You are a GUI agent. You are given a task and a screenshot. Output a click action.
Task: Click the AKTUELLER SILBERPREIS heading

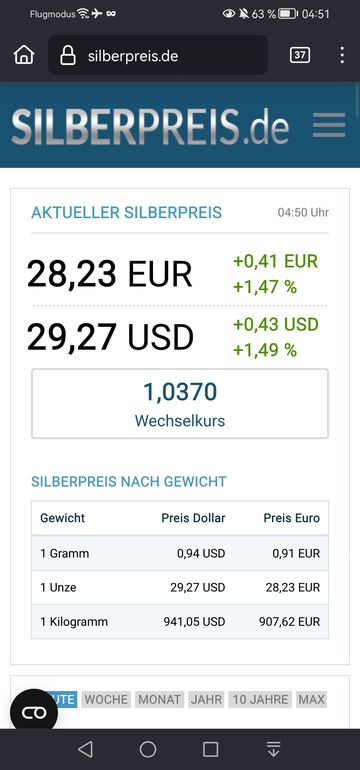126,213
